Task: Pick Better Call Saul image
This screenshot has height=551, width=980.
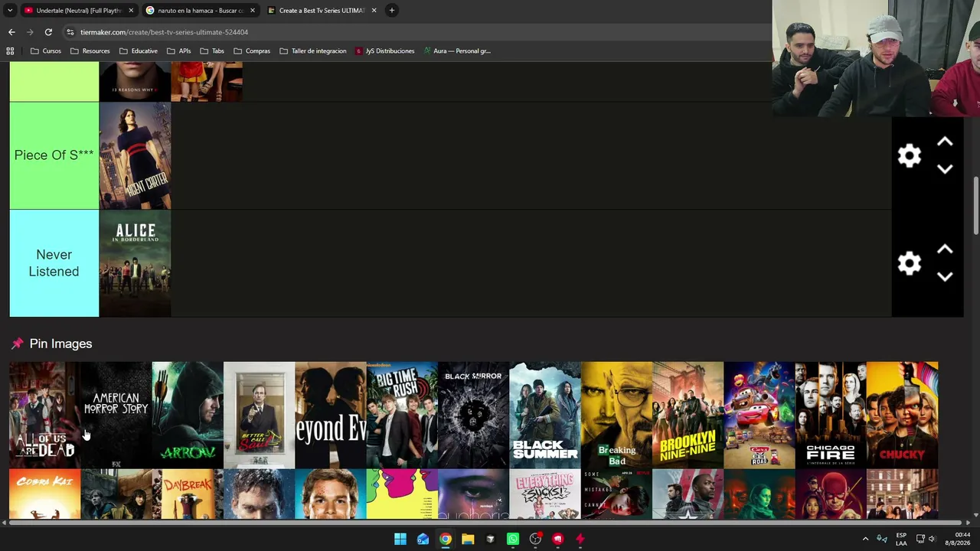Action: [x=259, y=415]
